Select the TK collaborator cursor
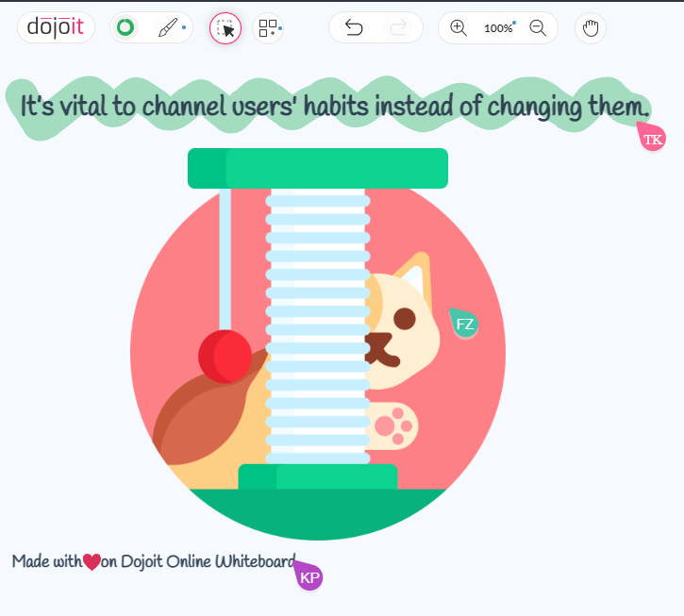684x616 pixels. pyautogui.click(x=651, y=137)
